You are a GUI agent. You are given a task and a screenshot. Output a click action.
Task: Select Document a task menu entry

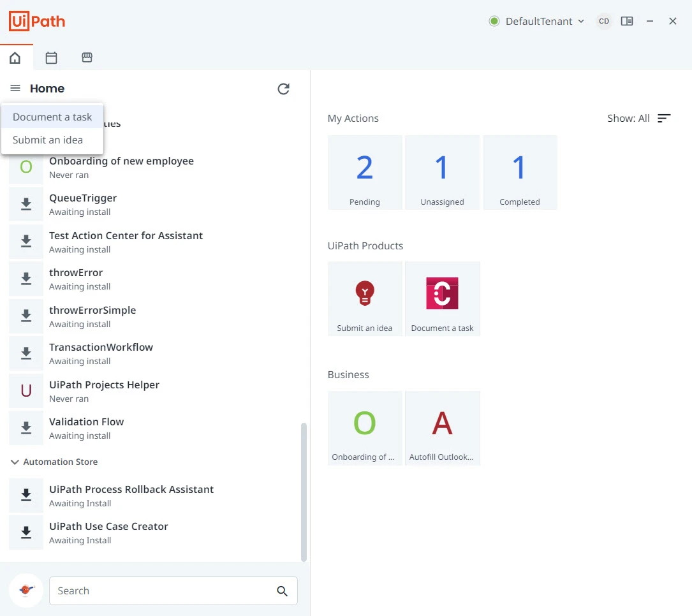click(x=52, y=117)
